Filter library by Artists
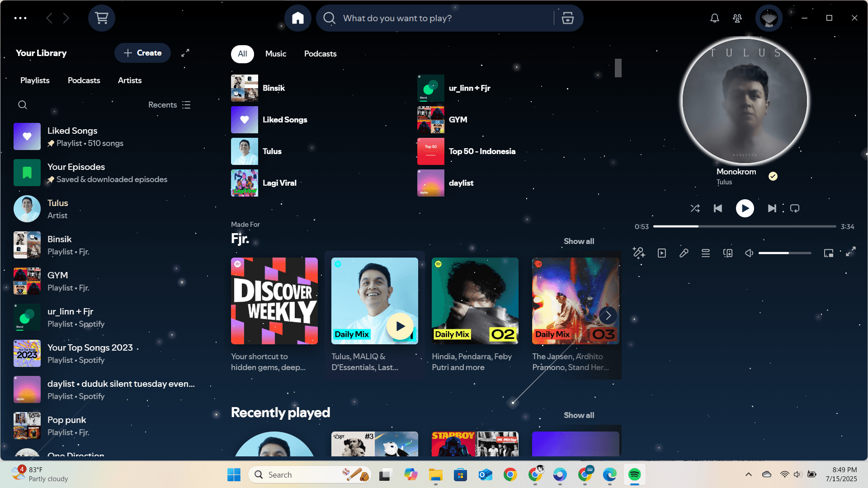This screenshot has height=488, width=868. [x=130, y=80]
